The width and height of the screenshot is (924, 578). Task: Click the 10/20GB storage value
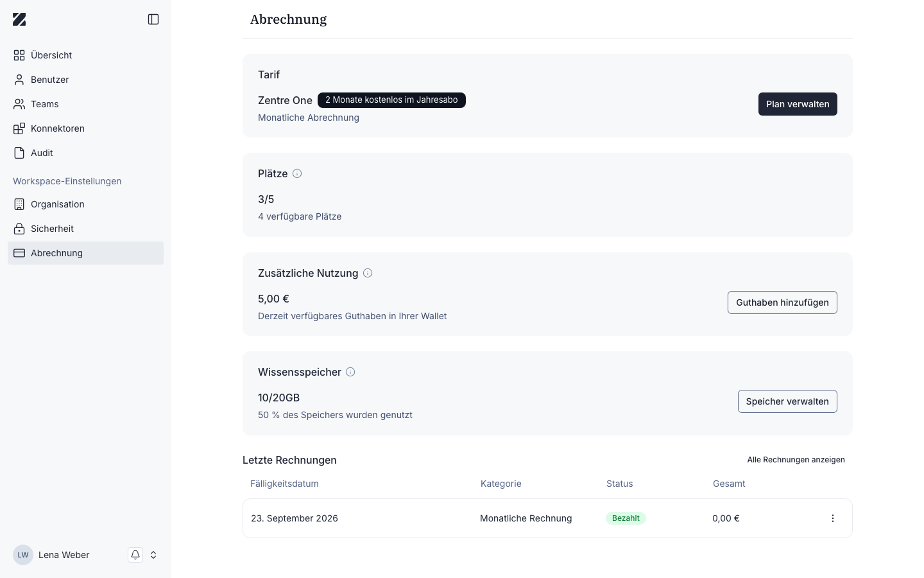[x=278, y=398]
